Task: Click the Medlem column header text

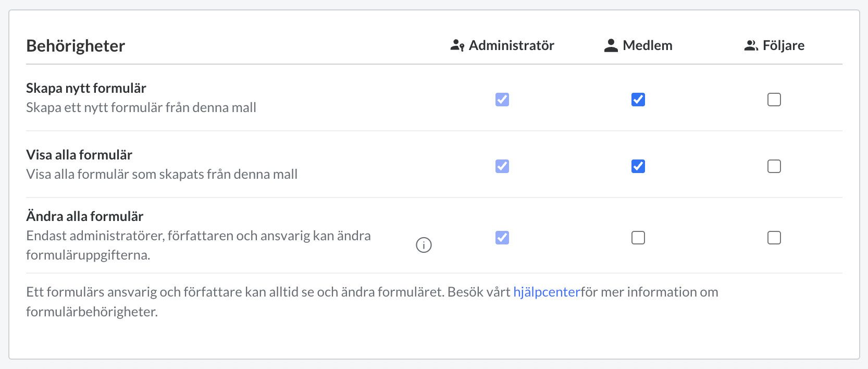Action: point(648,46)
